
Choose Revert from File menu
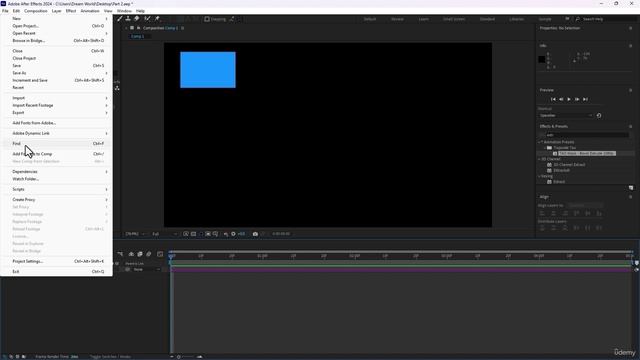pos(56,88)
